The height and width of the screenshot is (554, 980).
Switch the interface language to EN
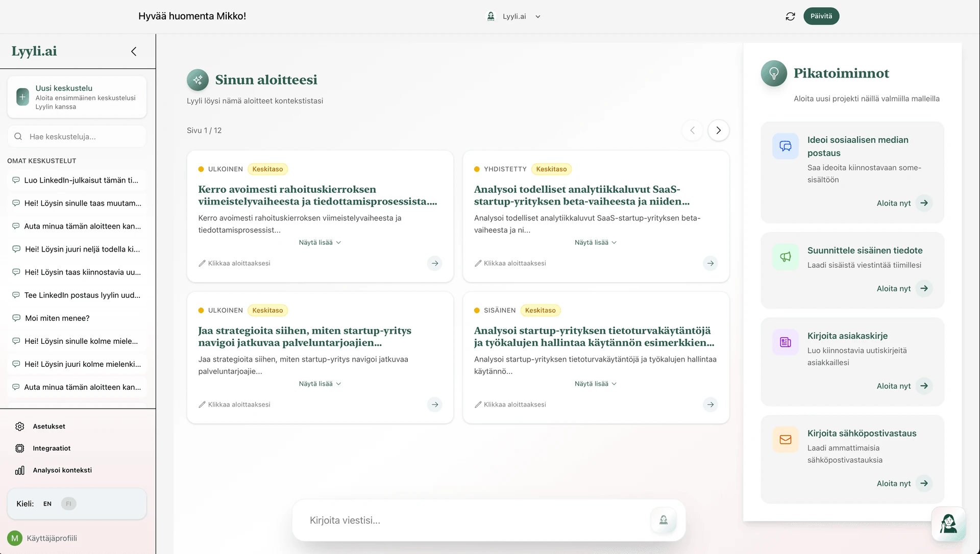(47, 503)
